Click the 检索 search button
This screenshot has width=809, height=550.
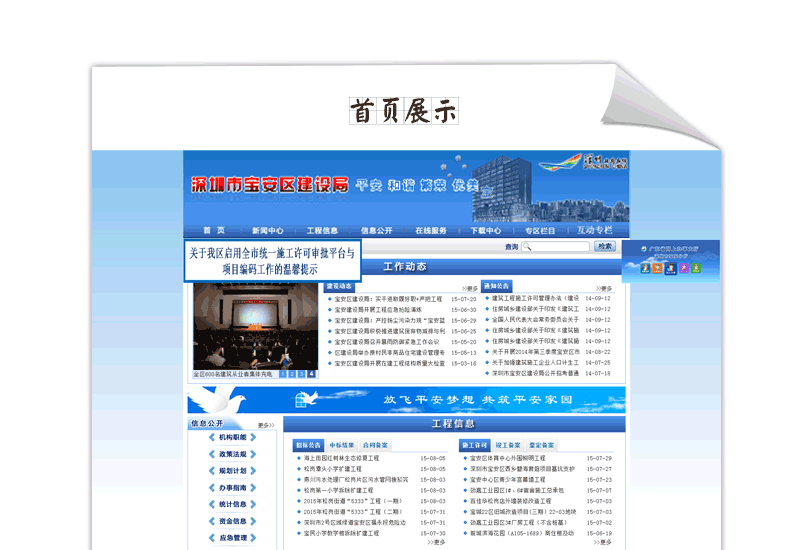(605, 246)
